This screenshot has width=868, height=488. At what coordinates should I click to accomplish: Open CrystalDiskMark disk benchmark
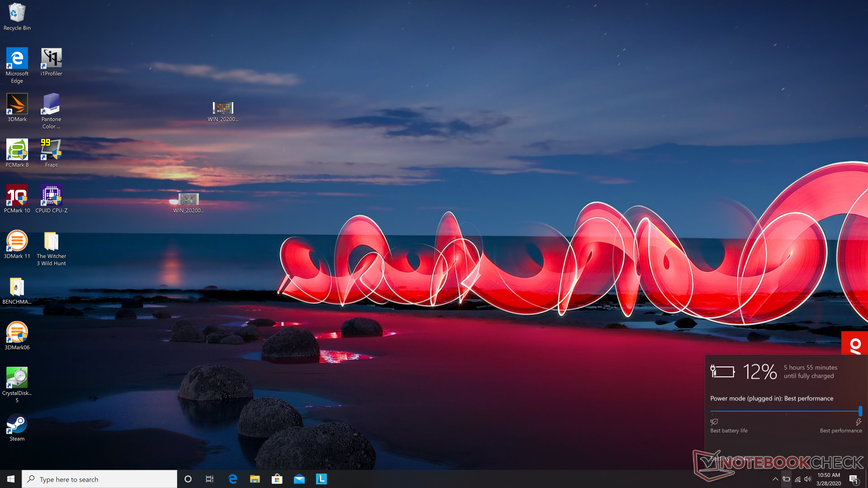click(17, 378)
